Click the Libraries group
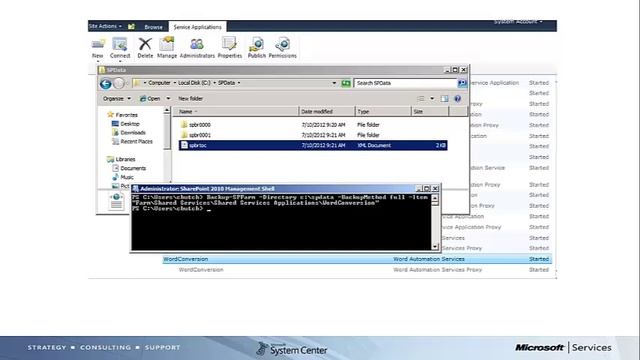 pos(121,159)
